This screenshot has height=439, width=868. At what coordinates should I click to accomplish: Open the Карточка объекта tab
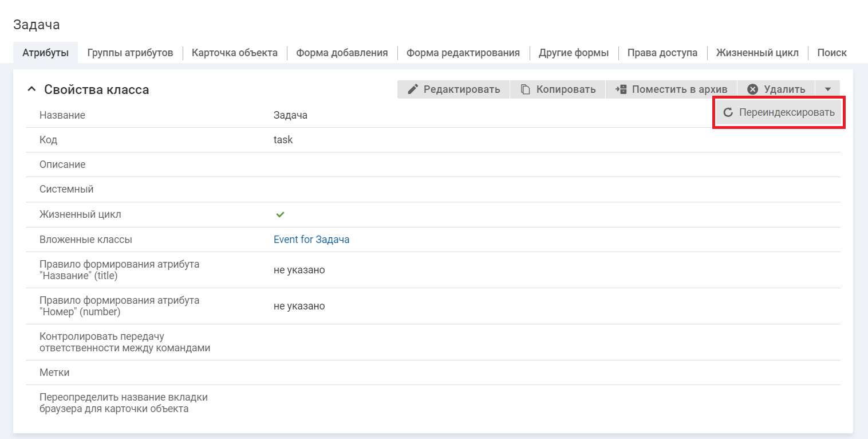(234, 53)
